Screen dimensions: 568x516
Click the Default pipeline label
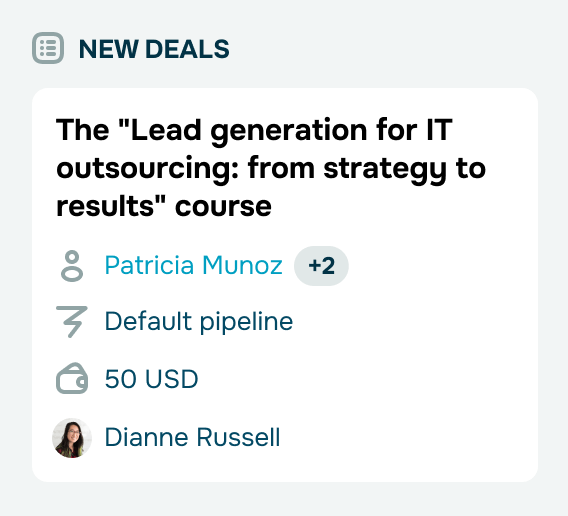[199, 322]
